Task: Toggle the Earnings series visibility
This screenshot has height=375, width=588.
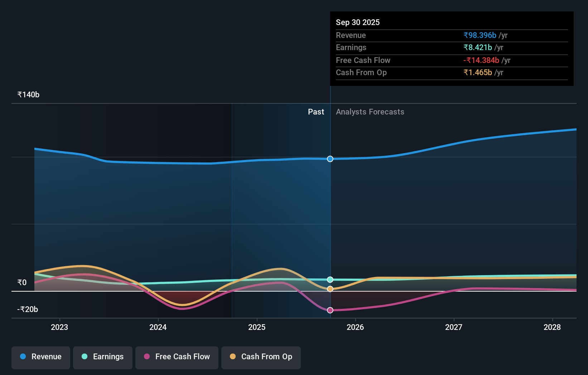Action: coord(103,357)
